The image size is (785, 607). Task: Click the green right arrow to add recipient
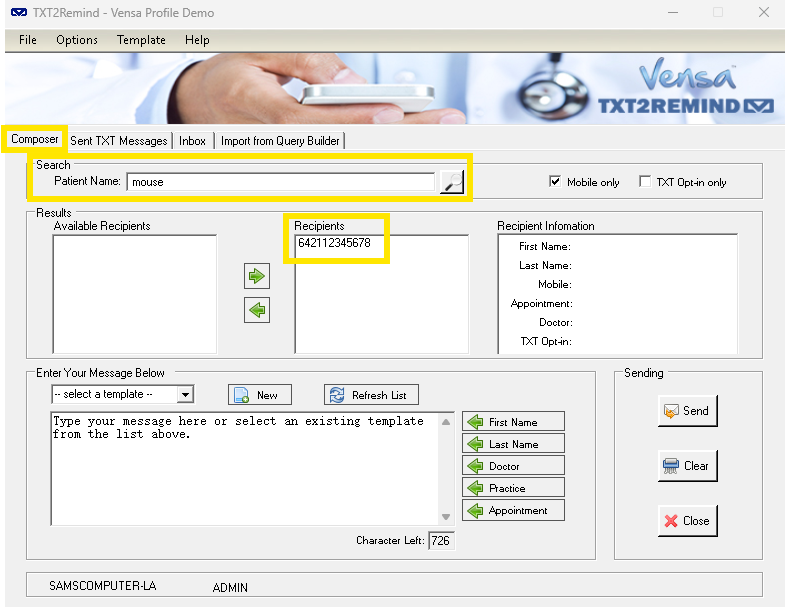pos(257,276)
